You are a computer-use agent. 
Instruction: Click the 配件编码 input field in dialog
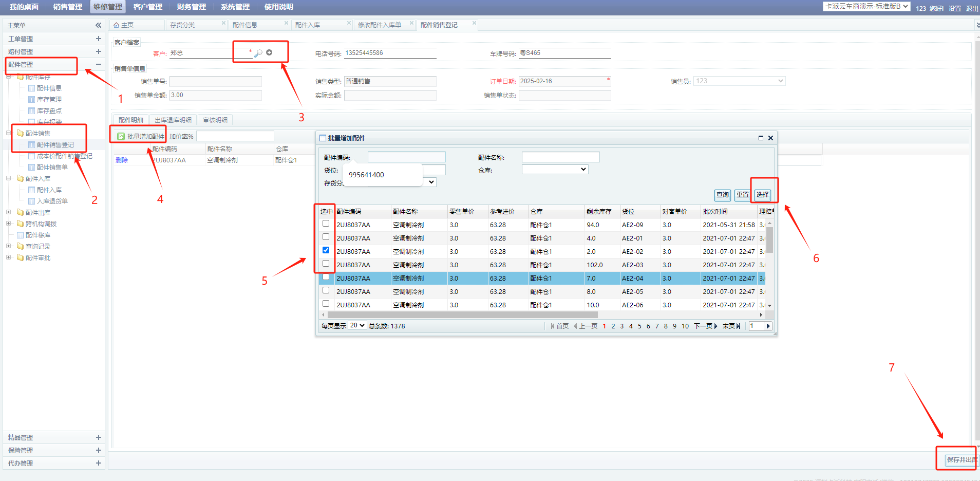click(406, 157)
